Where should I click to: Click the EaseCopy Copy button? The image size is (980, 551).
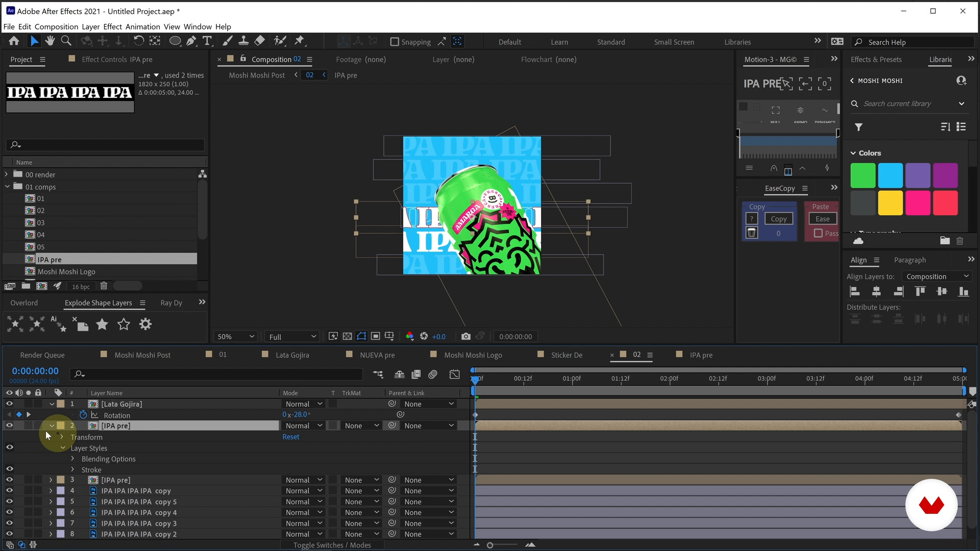tap(778, 219)
